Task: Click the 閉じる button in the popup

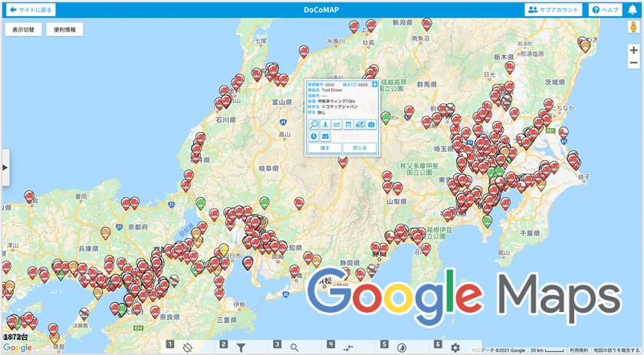Action: 360,148
